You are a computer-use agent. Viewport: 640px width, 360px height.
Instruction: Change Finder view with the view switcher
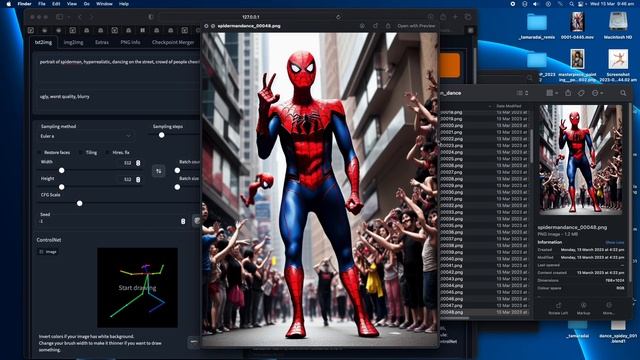pos(522,93)
